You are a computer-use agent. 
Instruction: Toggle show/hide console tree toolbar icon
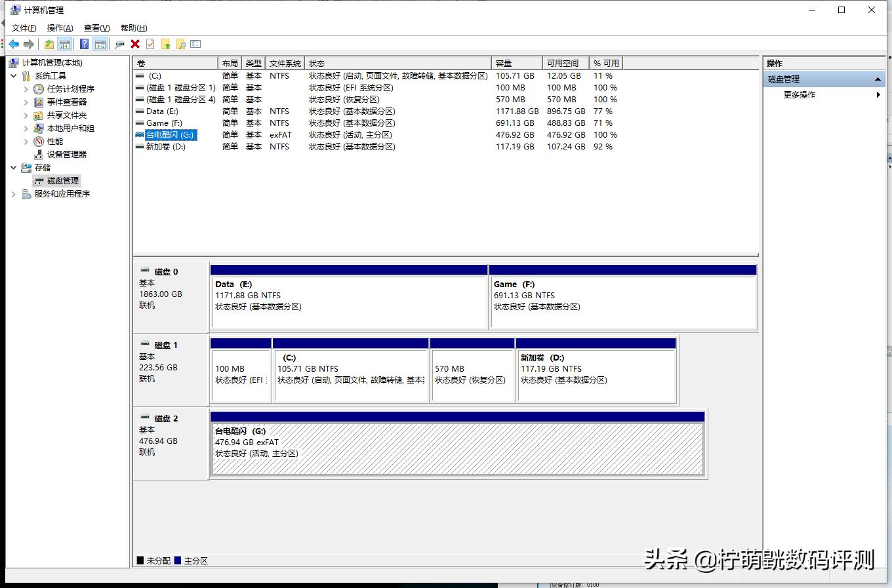pyautogui.click(x=64, y=45)
